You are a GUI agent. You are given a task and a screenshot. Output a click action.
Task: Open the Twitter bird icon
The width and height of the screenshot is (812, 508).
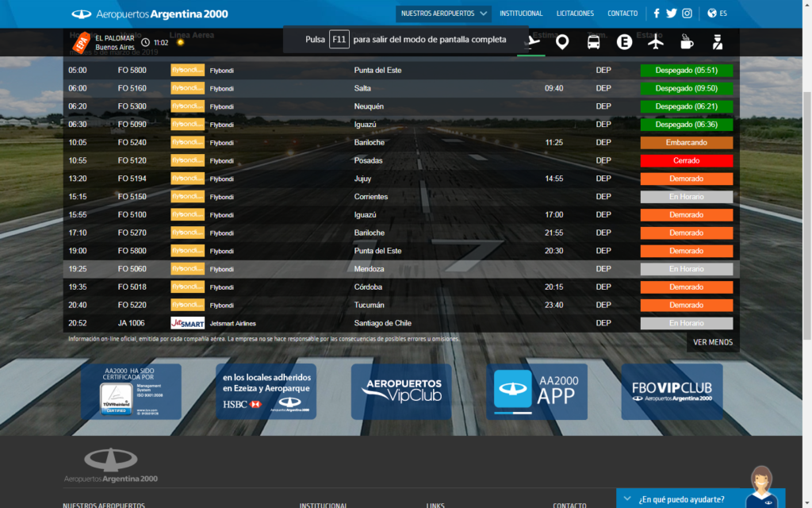672,13
